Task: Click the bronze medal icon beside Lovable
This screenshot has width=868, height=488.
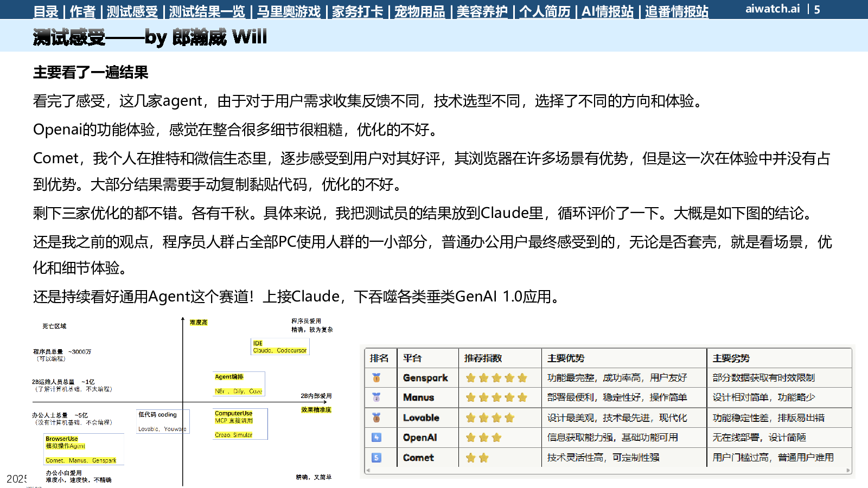Action: click(x=376, y=418)
